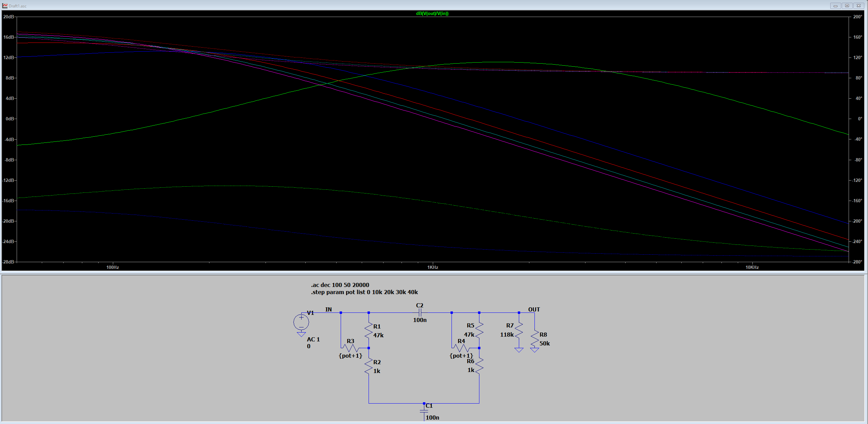
Task: Click the -280° phase axis label
Action: click(857, 262)
